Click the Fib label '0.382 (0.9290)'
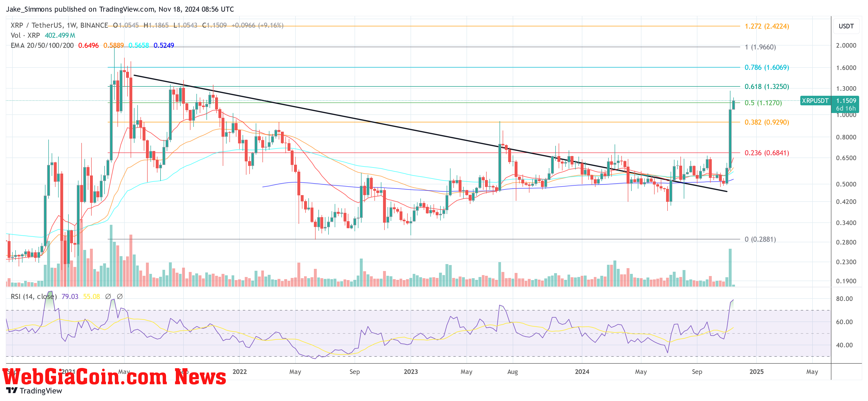Image resolution: width=868 pixels, height=401 pixels. pyautogui.click(x=767, y=122)
